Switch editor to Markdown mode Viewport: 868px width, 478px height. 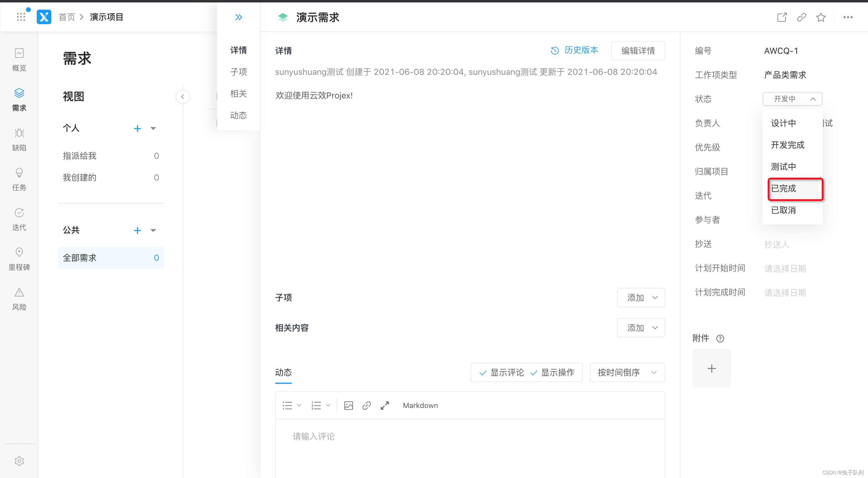[x=420, y=406]
